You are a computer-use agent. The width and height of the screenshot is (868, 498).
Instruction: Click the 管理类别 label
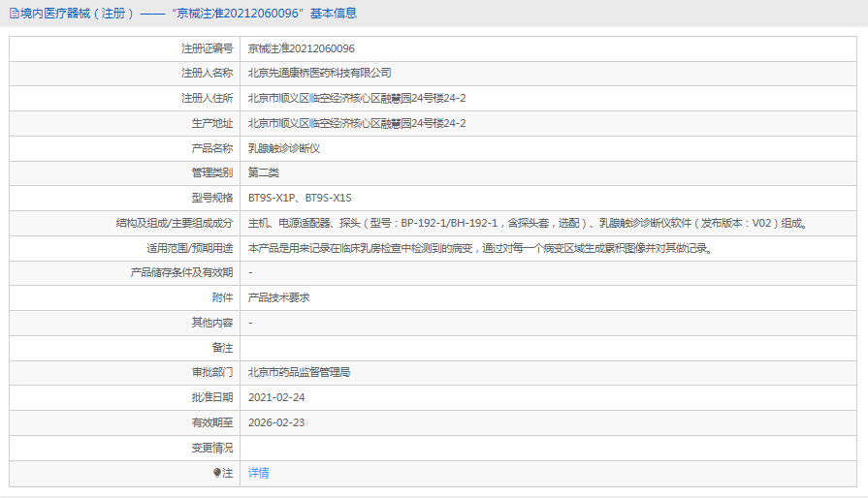pyautogui.click(x=212, y=173)
